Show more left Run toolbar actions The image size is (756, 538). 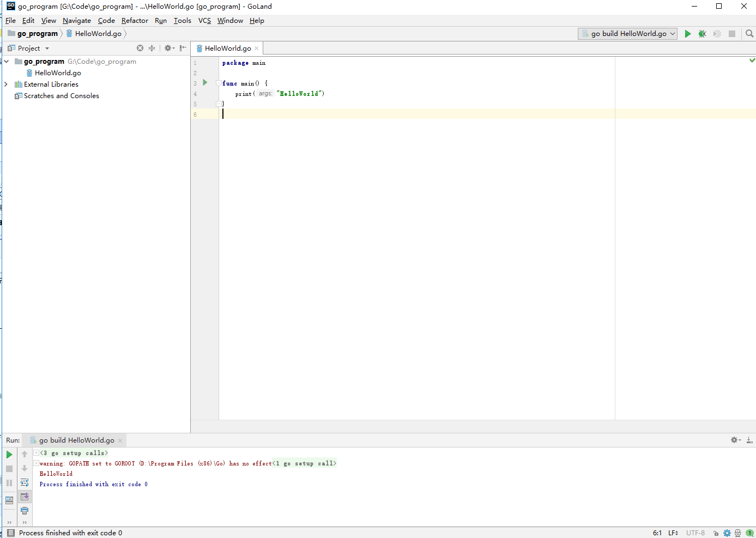(9, 522)
